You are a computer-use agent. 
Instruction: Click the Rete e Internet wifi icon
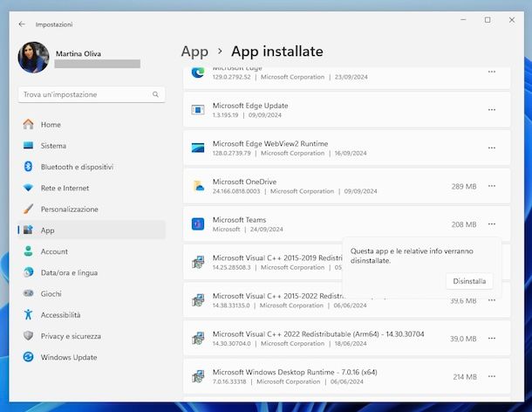pos(29,188)
